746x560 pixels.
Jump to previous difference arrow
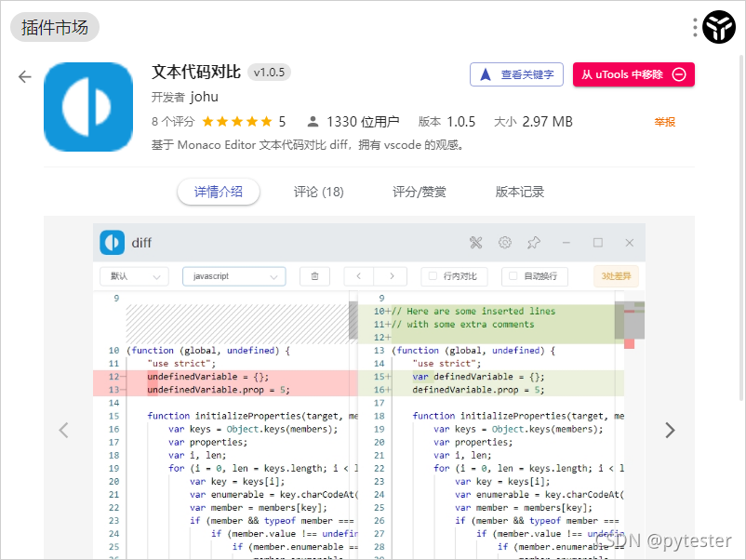coord(359,276)
